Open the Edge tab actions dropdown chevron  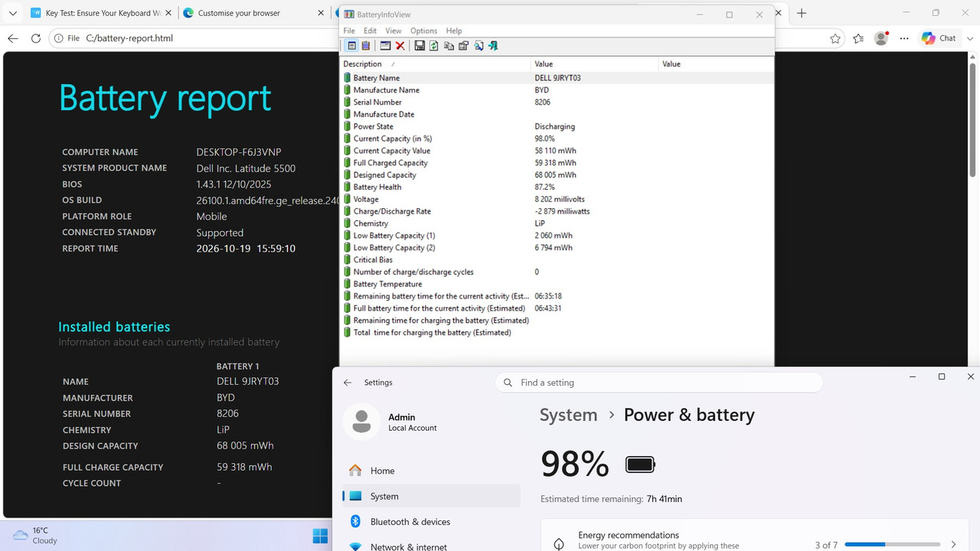tap(13, 13)
